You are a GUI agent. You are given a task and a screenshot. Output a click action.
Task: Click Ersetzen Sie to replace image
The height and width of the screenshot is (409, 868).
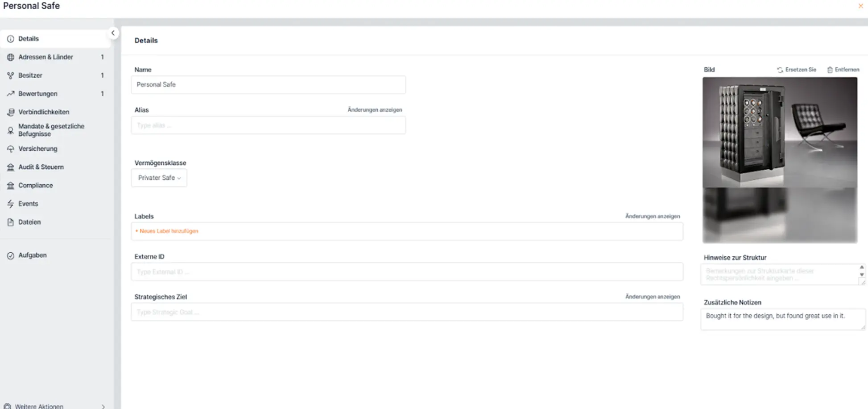point(797,70)
